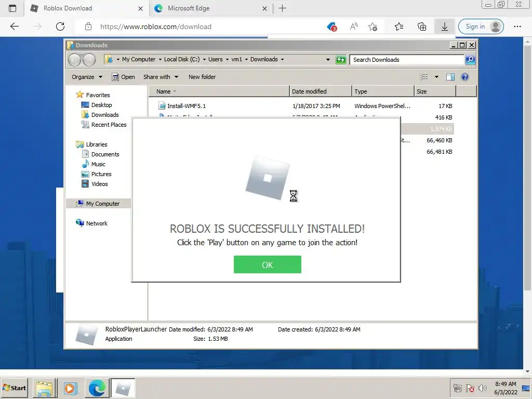Open a new Edge tab
Screen dimensions: 532x399
point(282,8)
